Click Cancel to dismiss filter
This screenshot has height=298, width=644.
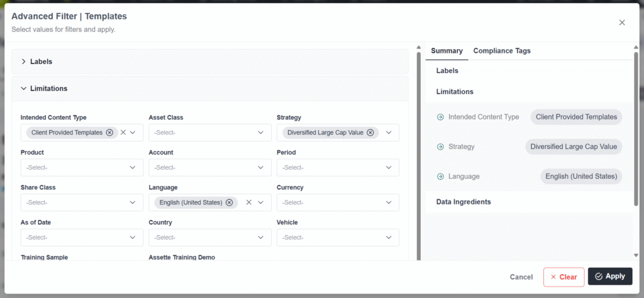[x=521, y=277]
